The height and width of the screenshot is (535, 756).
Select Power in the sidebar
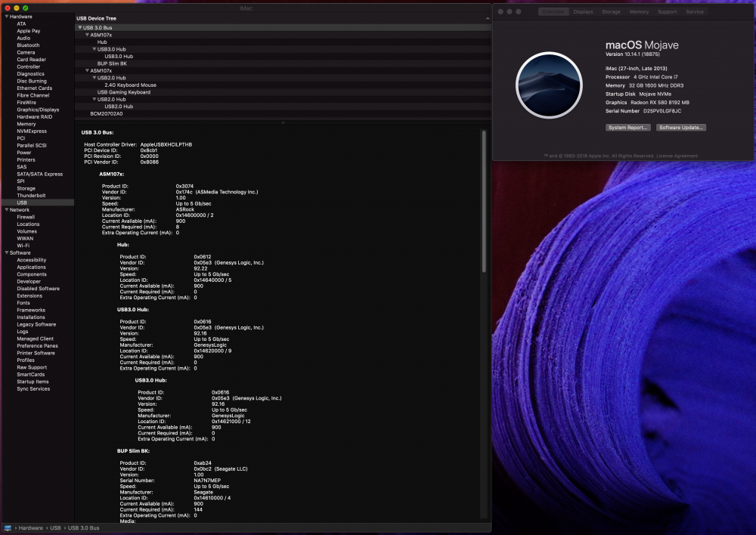coord(23,153)
